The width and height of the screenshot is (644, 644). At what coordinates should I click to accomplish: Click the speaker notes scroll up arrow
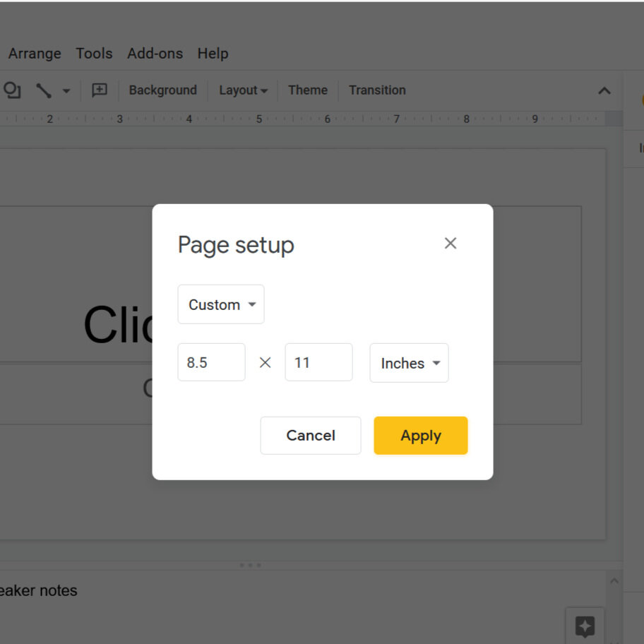(614, 580)
